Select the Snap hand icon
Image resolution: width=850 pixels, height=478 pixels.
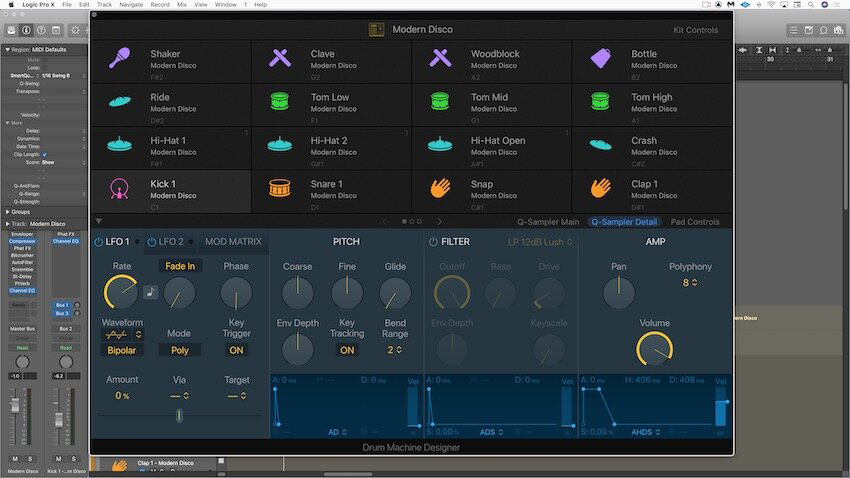(440, 188)
